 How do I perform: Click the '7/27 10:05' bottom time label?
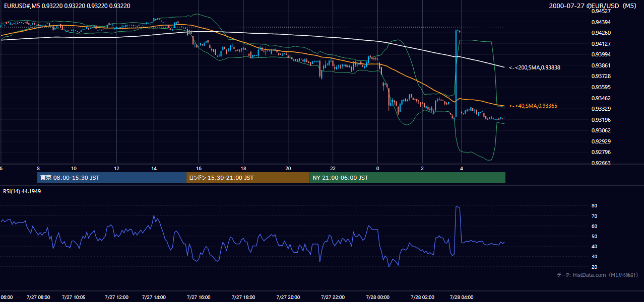click(74, 297)
